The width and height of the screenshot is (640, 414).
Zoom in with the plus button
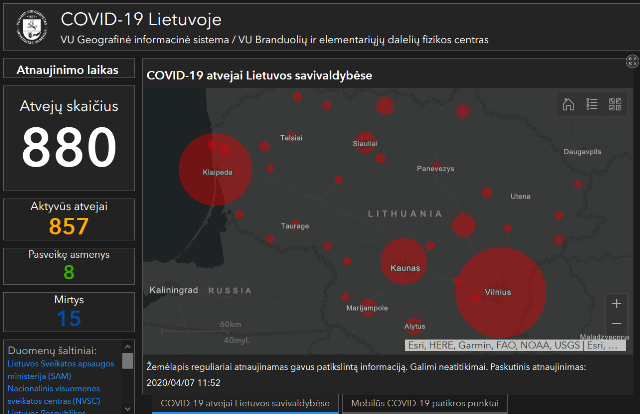616,303
